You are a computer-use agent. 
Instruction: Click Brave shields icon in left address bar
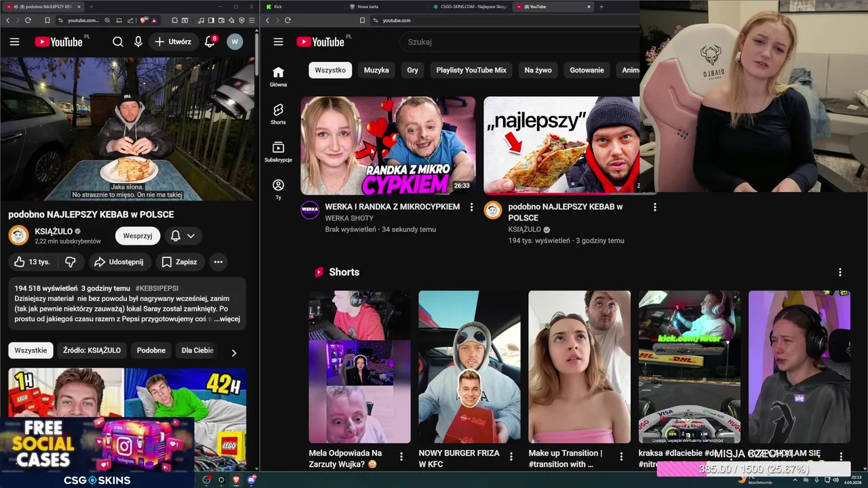coord(144,20)
